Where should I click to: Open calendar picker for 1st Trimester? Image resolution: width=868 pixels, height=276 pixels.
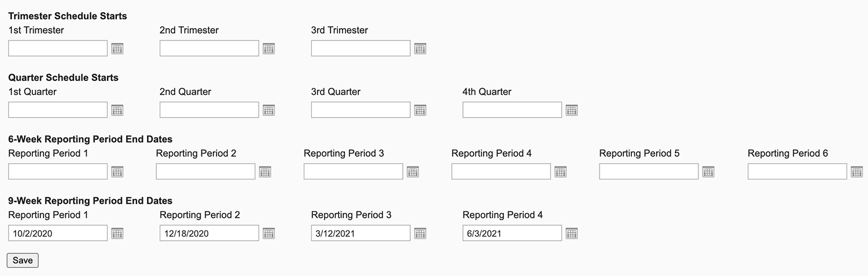pyautogui.click(x=117, y=49)
